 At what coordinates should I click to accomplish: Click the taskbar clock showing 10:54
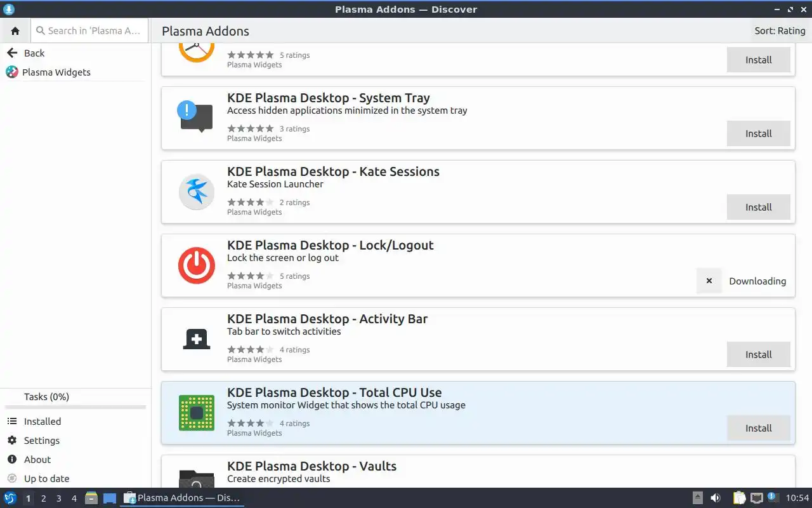[x=797, y=498]
